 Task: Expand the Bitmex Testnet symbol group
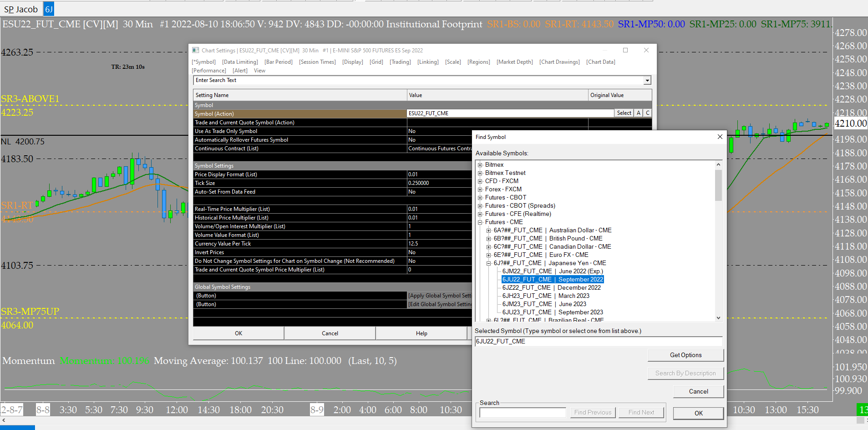tap(480, 173)
